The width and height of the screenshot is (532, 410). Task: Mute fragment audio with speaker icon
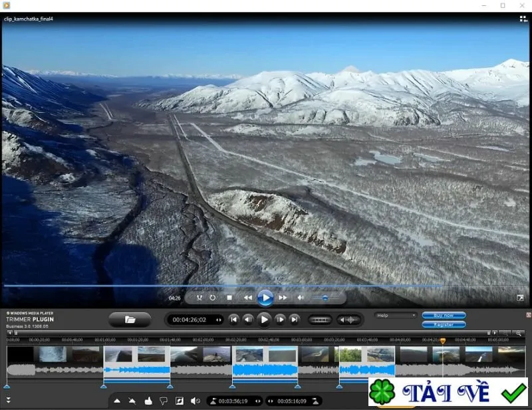pyautogui.click(x=196, y=401)
